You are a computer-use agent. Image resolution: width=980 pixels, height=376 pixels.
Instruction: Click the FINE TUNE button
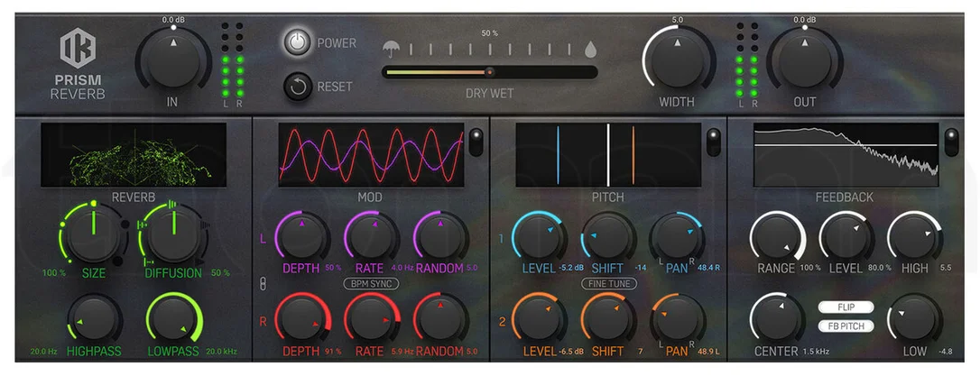(609, 283)
